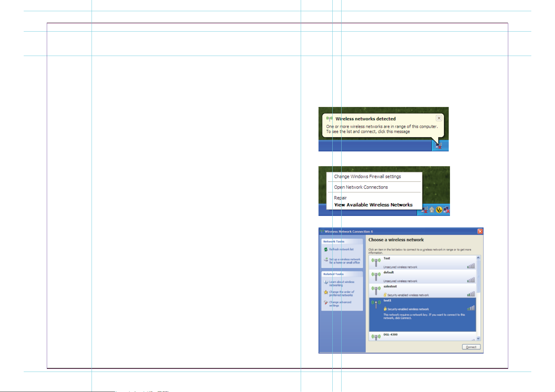The width and height of the screenshot is (555, 392).
Task: Select the default wireless network
Action: pos(422,277)
